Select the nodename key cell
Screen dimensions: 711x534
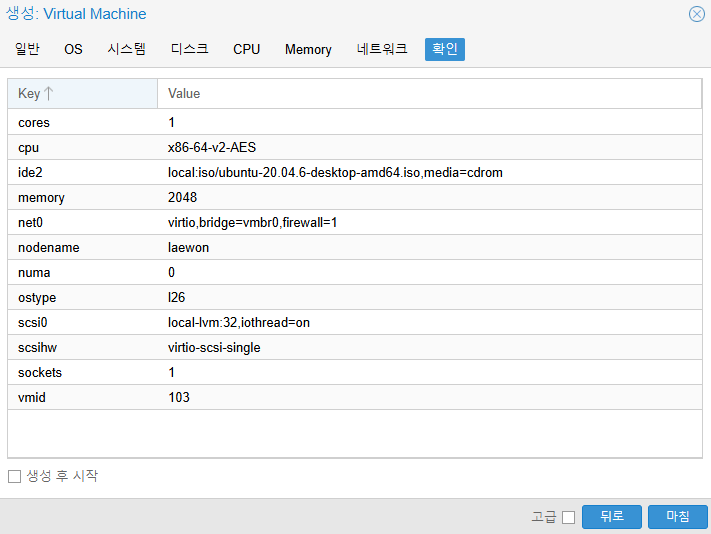point(83,248)
